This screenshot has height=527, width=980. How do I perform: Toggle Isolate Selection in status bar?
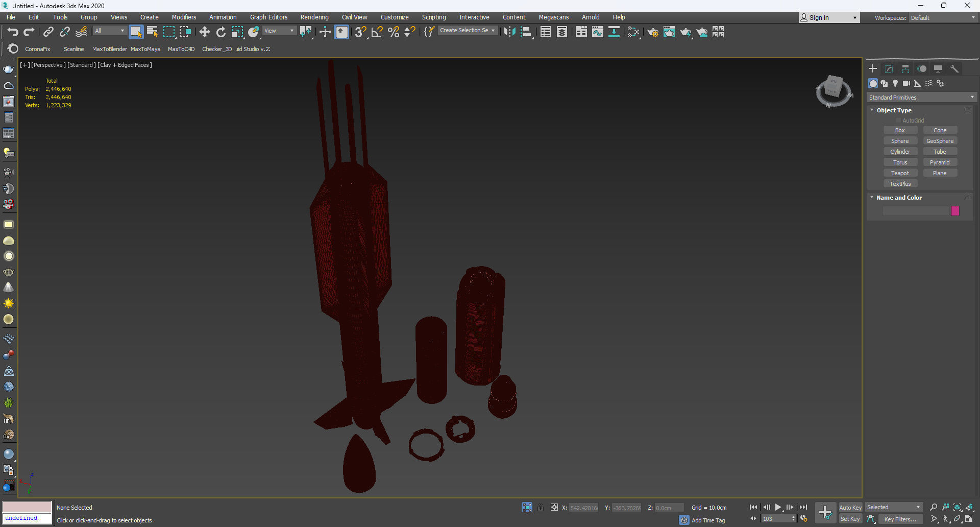pos(527,507)
